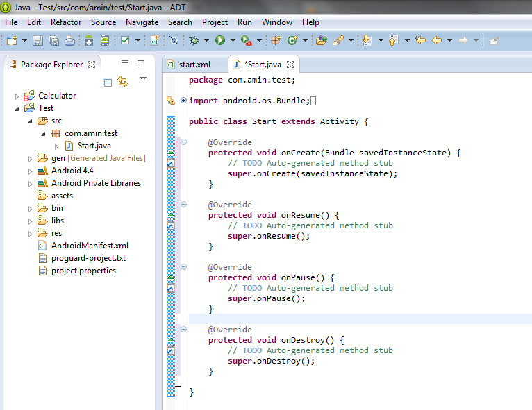
Task: Collapse the onResume method fold
Action: (183, 205)
